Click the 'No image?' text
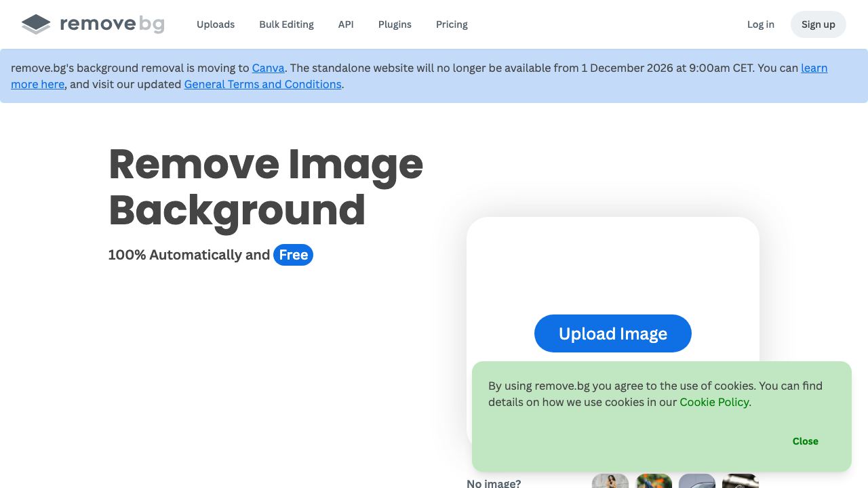This screenshot has width=868, height=488. [494, 483]
